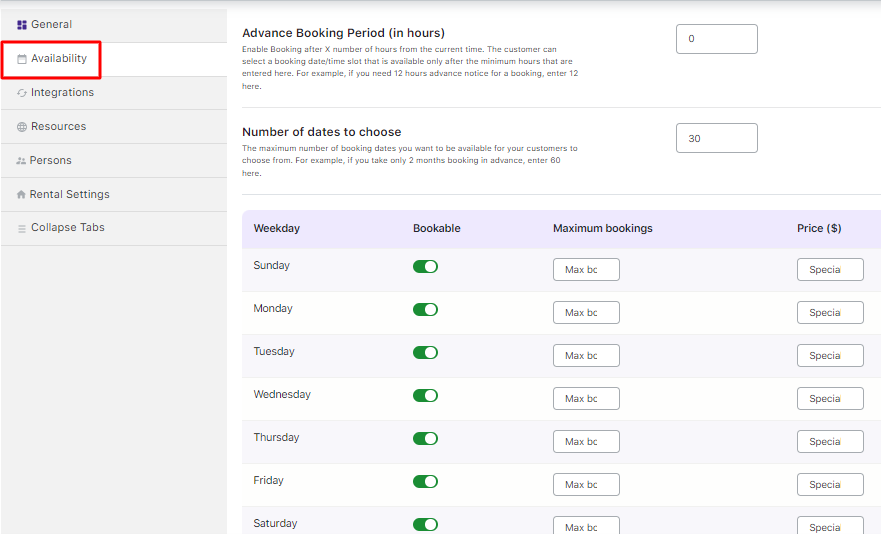
Task: Click the Number of dates to choose heading
Action: click(x=321, y=132)
